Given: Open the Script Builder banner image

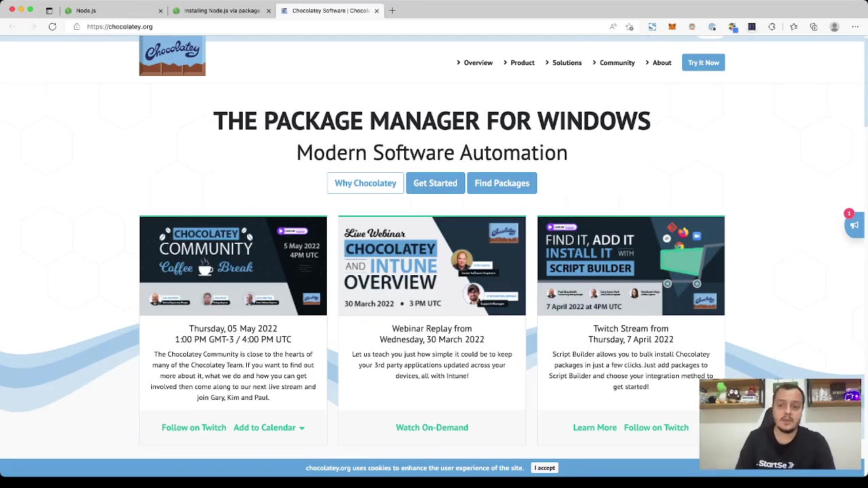Looking at the screenshot, I should click(x=631, y=266).
